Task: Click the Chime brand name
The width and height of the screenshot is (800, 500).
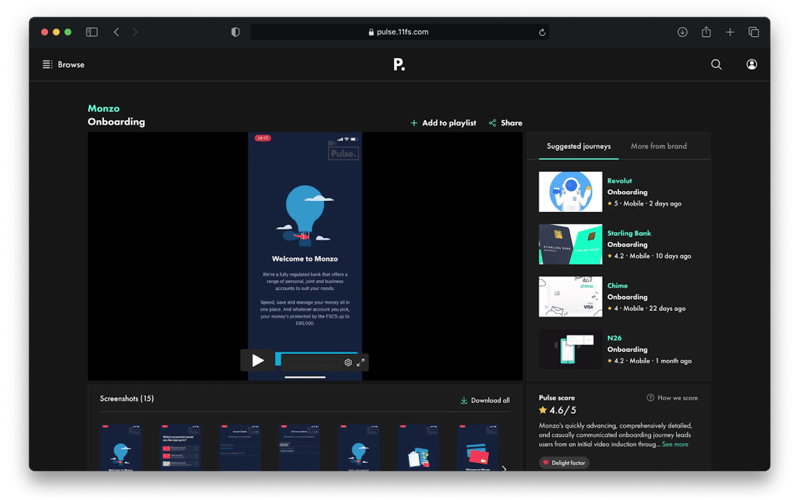Action: [x=617, y=286]
